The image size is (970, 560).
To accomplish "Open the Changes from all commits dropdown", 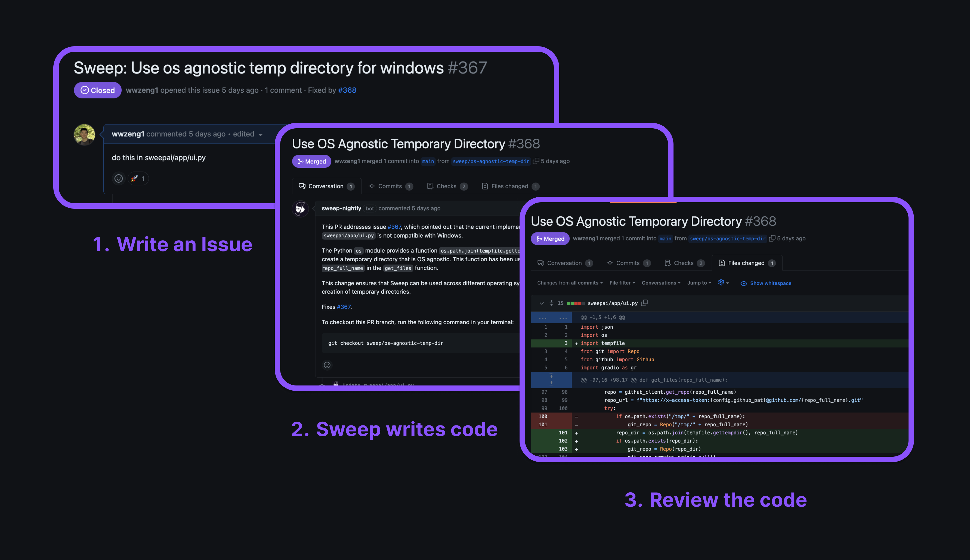I will (570, 283).
